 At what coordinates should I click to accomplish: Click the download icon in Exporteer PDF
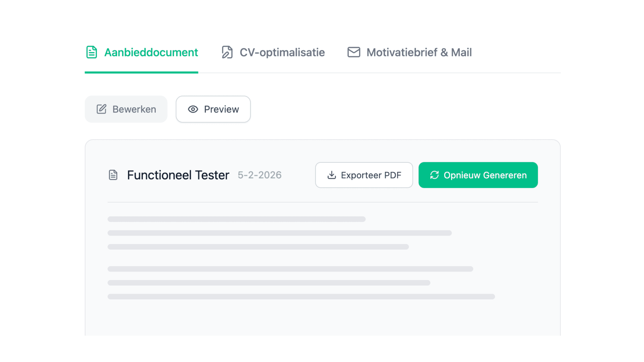(332, 175)
